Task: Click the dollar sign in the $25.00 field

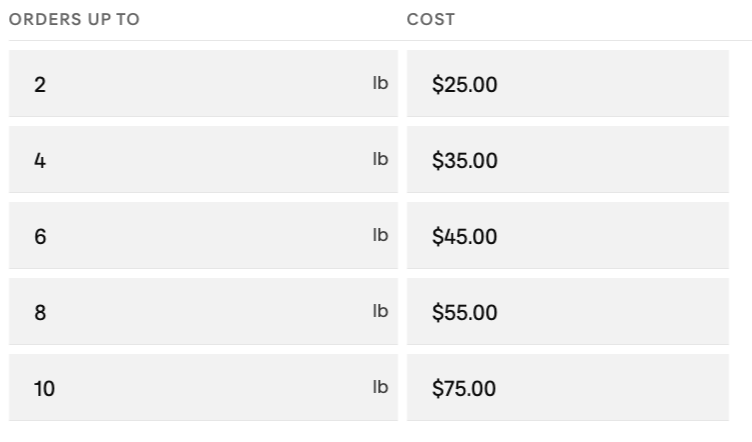Action: coord(438,84)
